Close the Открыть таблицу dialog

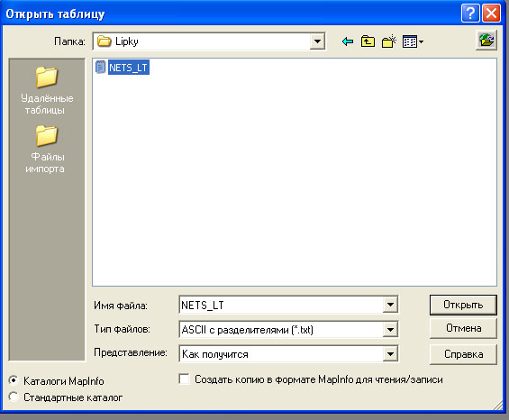pos(491,14)
